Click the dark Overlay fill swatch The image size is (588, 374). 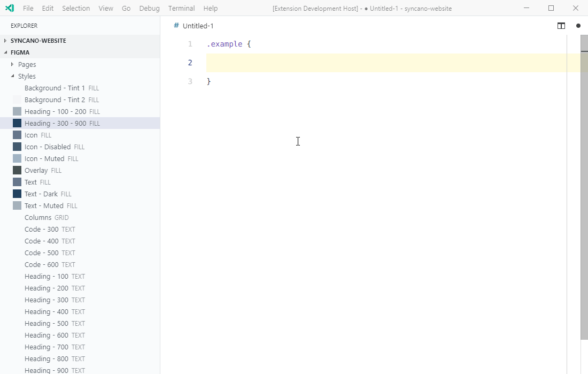[x=17, y=170]
